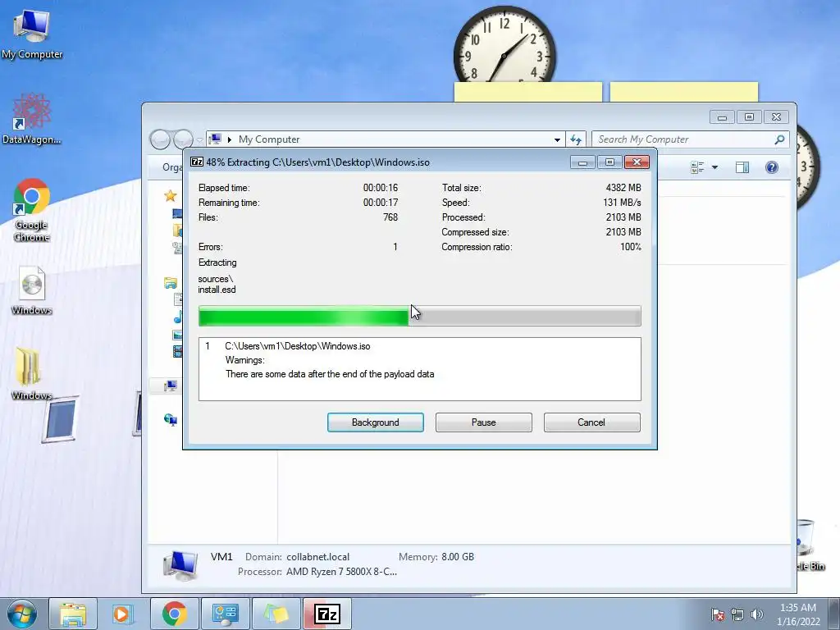Click the Explorer Forward button

coord(183,139)
